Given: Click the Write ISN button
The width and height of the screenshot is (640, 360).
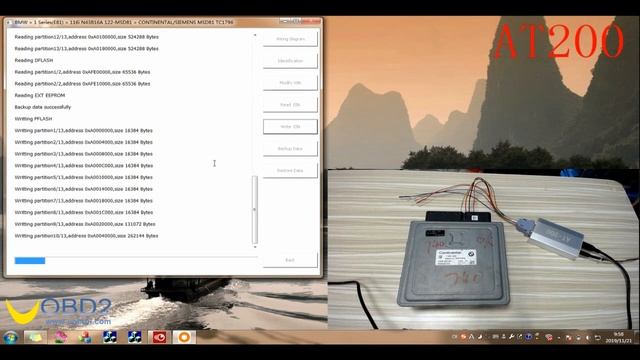Looking at the screenshot, I should click(290, 127).
